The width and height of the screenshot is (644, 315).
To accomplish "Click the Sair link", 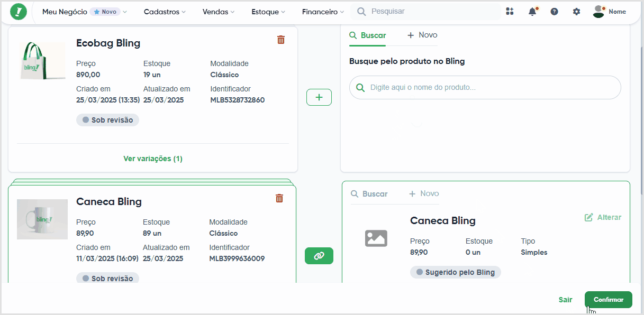I will pyautogui.click(x=565, y=300).
